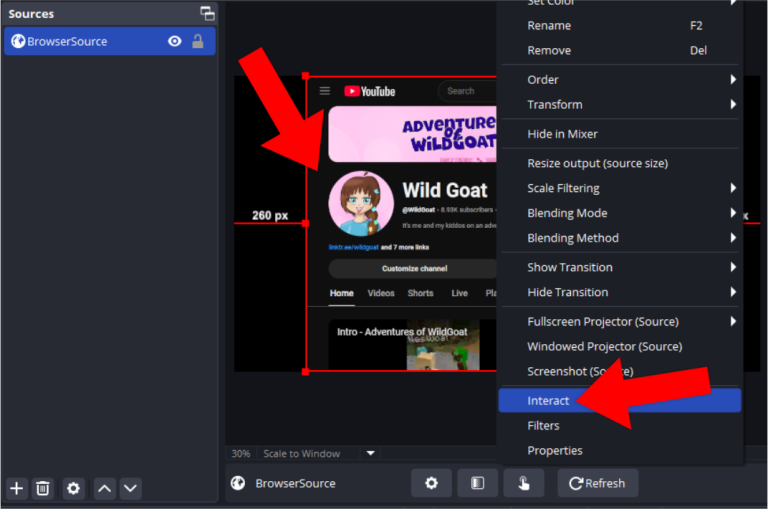Expand Hide Transition submenu
The width and height of the screenshot is (768, 509).
coord(620,292)
